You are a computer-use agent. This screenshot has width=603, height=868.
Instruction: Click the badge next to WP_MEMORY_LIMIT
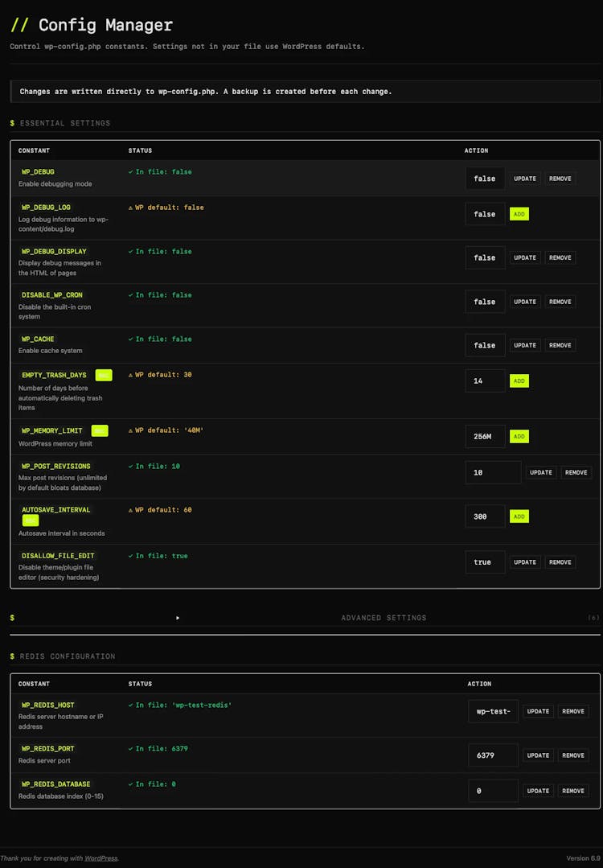[100, 430]
